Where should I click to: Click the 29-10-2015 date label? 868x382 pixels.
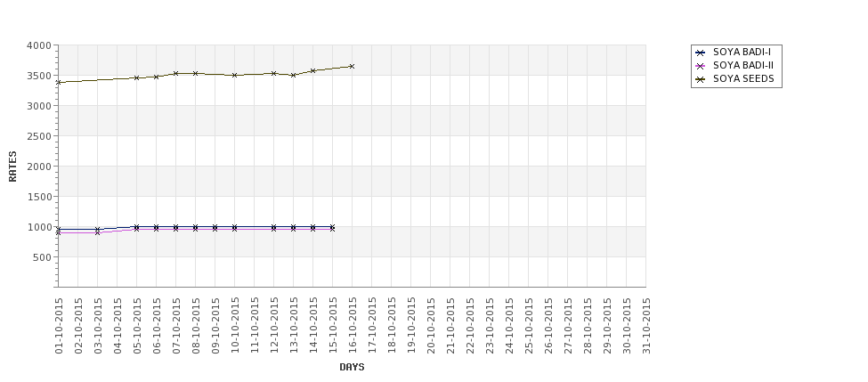point(607,326)
